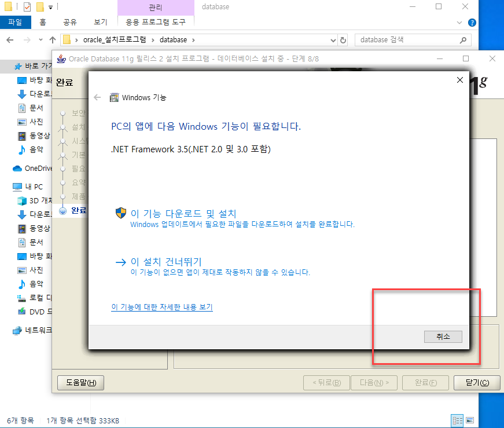Click the 관리 contextual tab header
This screenshot has height=428, width=504.
pos(156,8)
